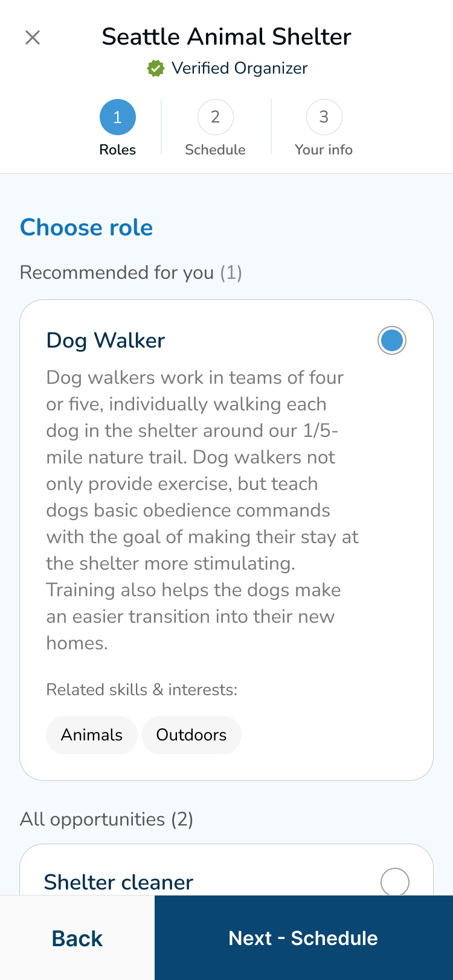Click the Your info tab label
Screen dimensions: 453x980
324,150
